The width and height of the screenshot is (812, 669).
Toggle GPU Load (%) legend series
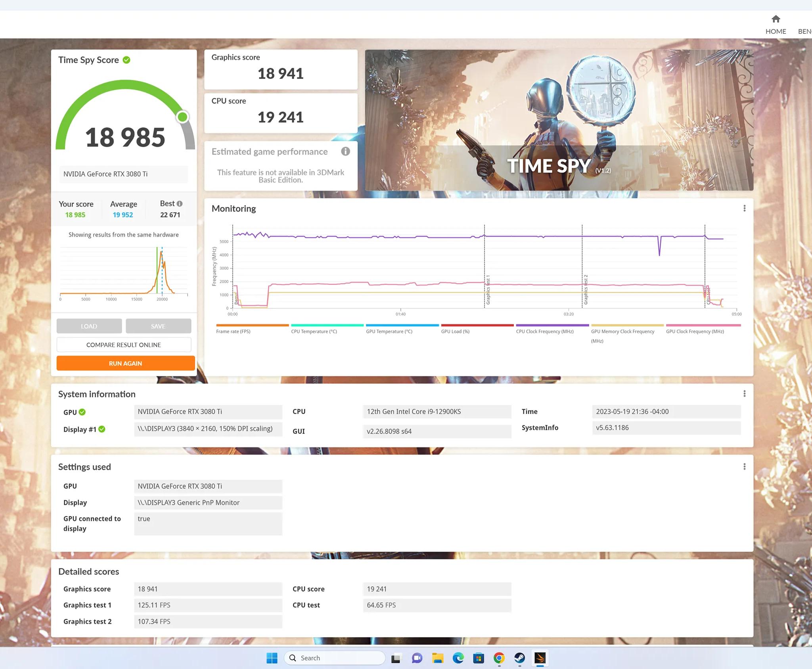click(477, 329)
